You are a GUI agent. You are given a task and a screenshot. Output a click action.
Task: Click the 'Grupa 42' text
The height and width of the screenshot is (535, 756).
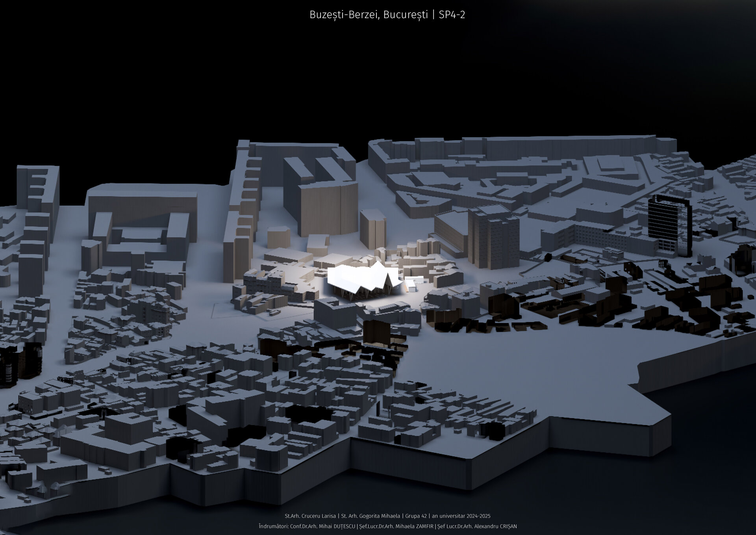(416, 516)
